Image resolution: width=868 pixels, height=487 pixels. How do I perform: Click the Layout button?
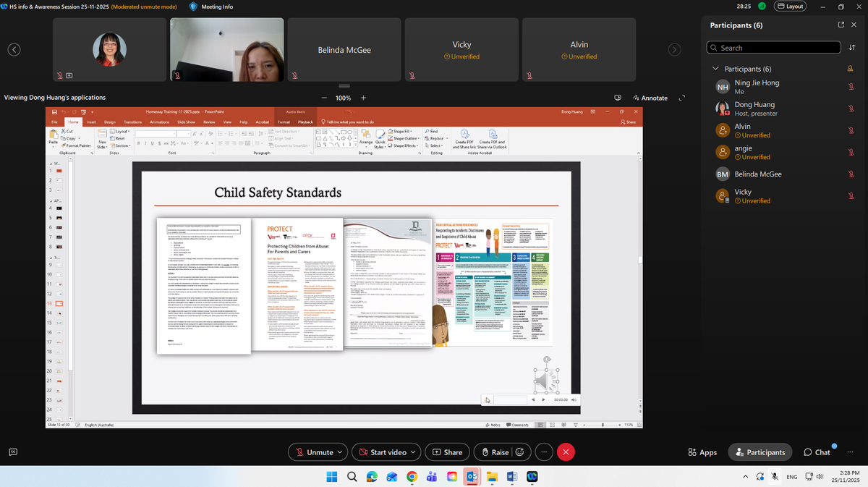(790, 6)
